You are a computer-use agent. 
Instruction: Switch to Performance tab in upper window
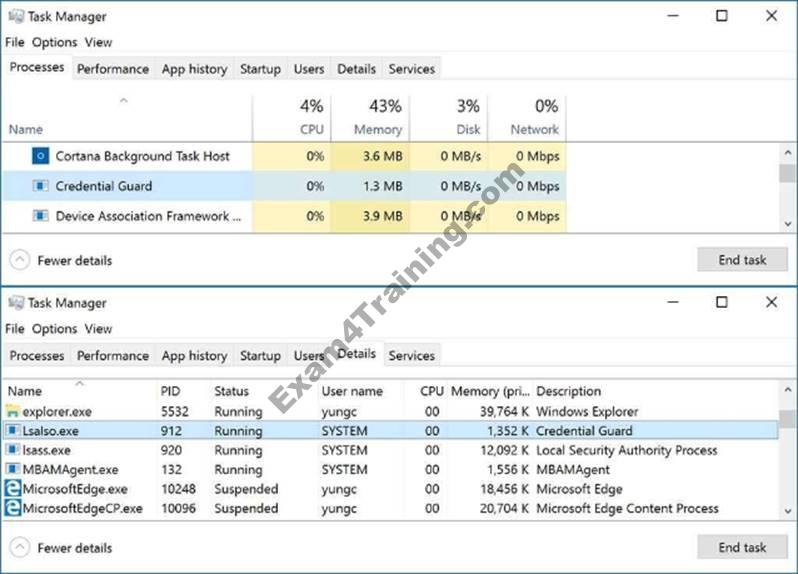[x=113, y=69]
